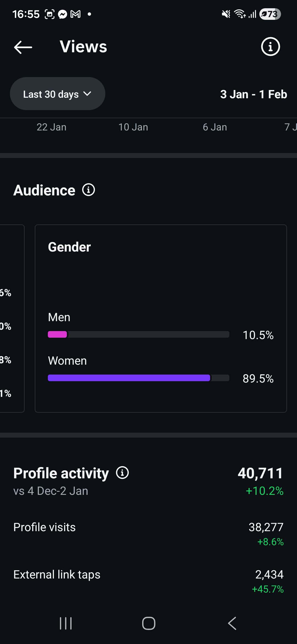Tap the 3 Jan - 1 Feb date range
297x644 pixels.
254,94
